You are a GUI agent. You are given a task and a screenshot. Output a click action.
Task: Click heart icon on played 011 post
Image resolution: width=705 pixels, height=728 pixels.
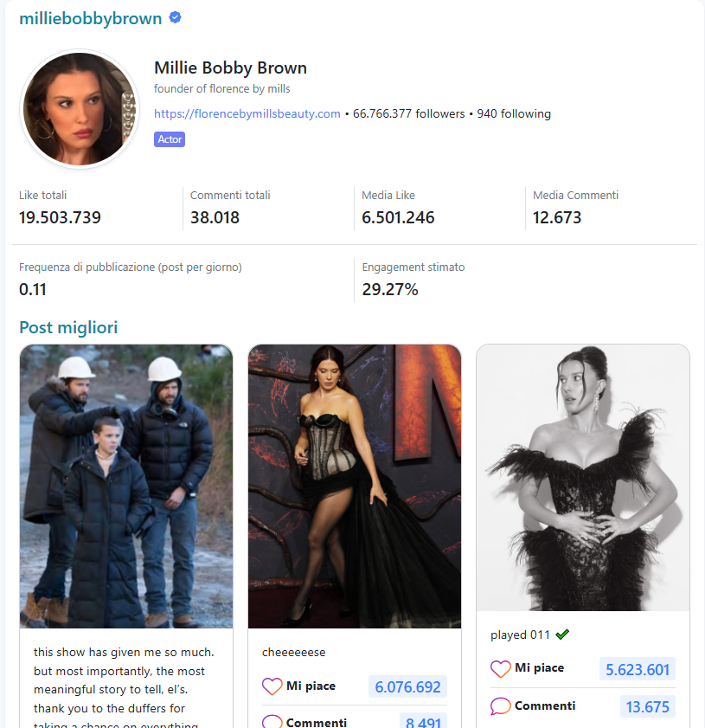pyautogui.click(x=501, y=668)
